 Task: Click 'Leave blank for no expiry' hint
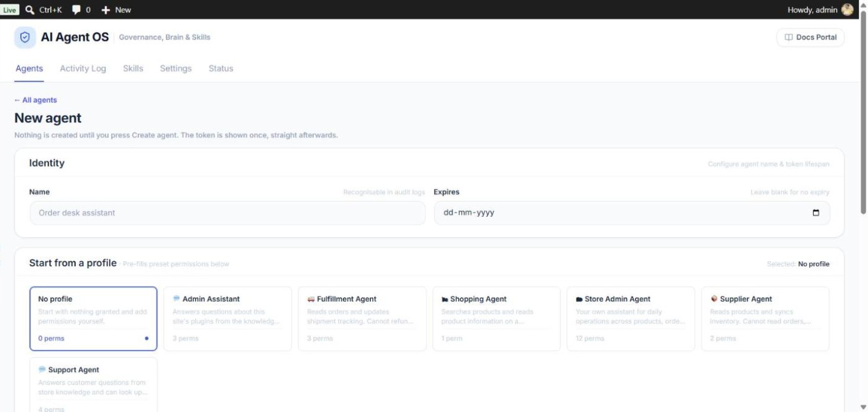tap(790, 192)
